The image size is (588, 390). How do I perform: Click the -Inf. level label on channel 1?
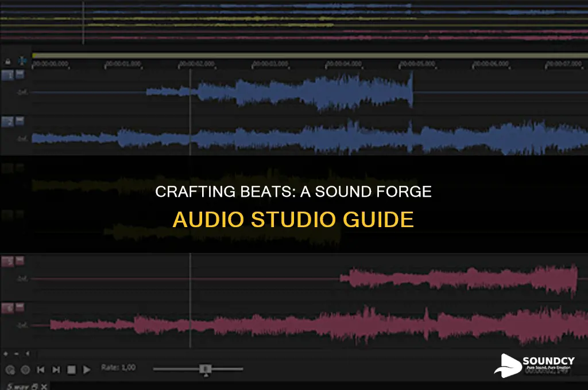22,92
